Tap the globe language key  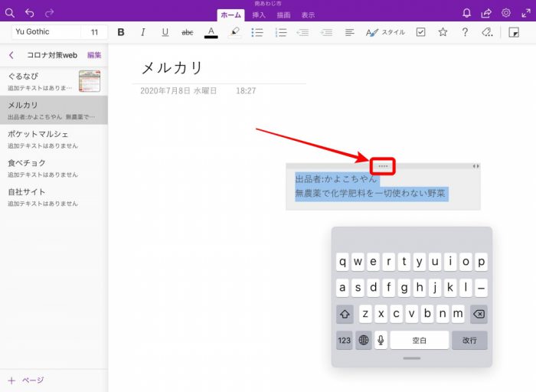pos(364,340)
